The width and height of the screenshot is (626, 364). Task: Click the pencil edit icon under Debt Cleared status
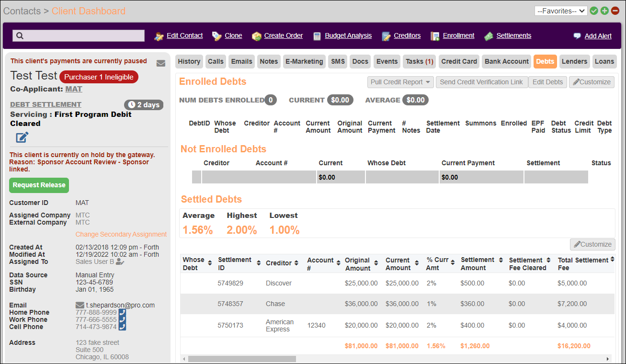[21, 136]
